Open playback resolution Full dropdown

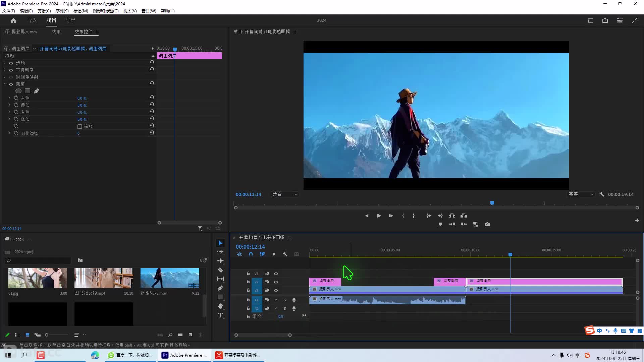(581, 194)
